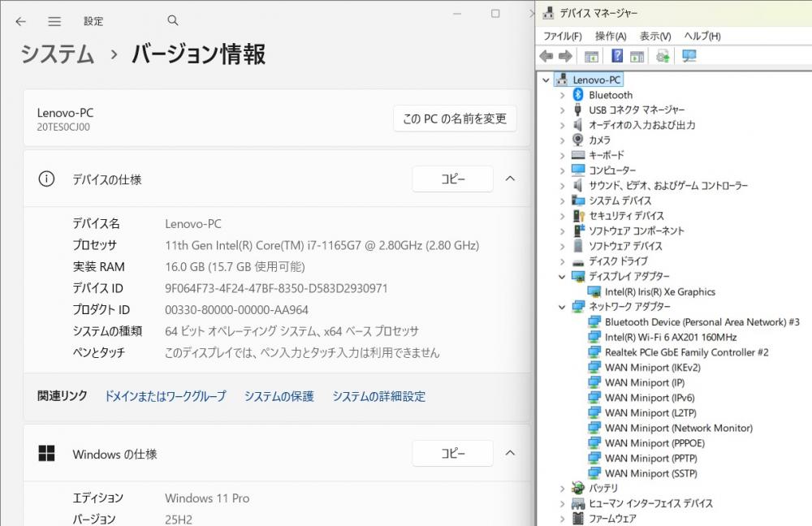Collapse the ディスプレイ アダプター category
Screen dimensions: 812x526
point(562,277)
